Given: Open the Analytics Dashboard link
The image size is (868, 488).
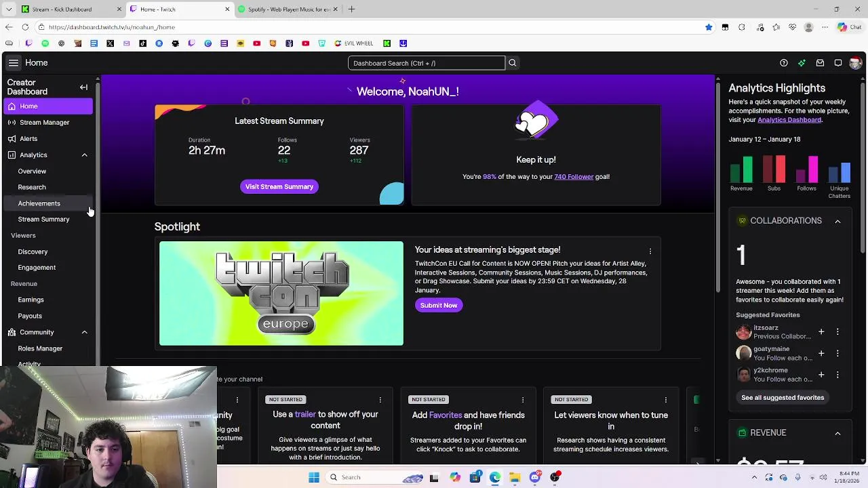Looking at the screenshot, I should (x=789, y=120).
